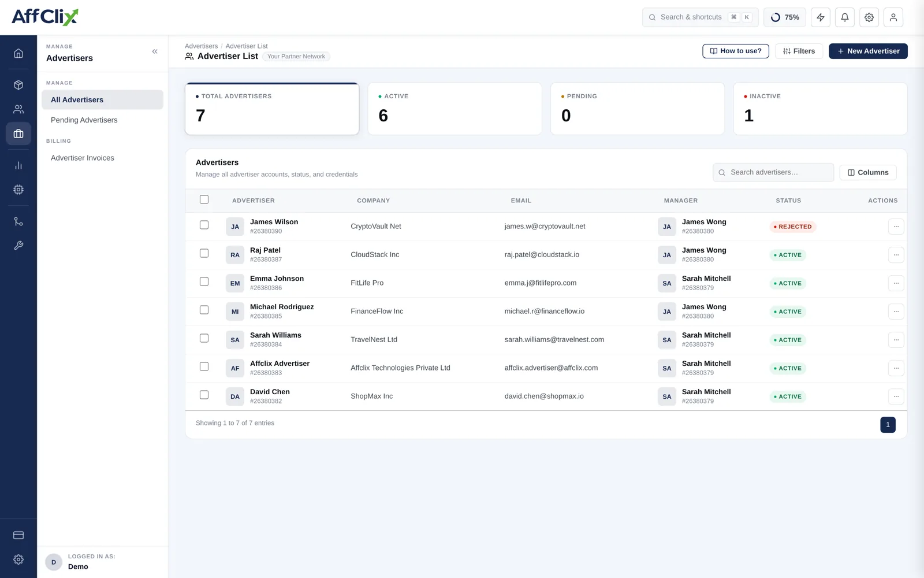Viewport: 924px width, 578px height.
Task: Open the Search & shortcuts box
Action: click(x=701, y=17)
